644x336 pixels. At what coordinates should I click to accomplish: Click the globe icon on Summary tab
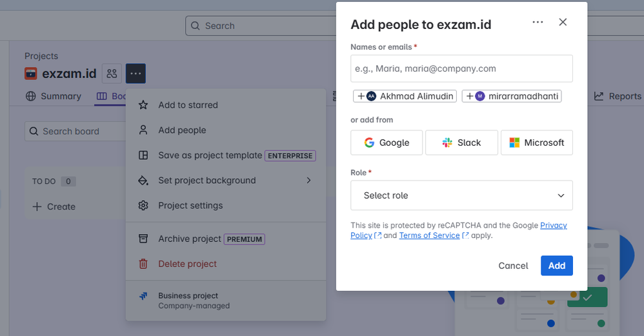(x=31, y=96)
